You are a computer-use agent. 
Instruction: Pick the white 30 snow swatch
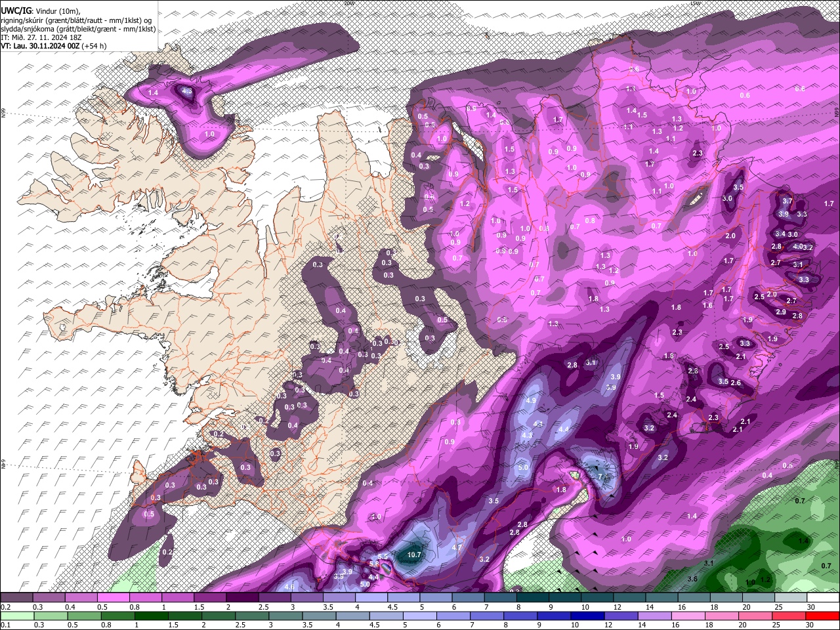point(823,598)
